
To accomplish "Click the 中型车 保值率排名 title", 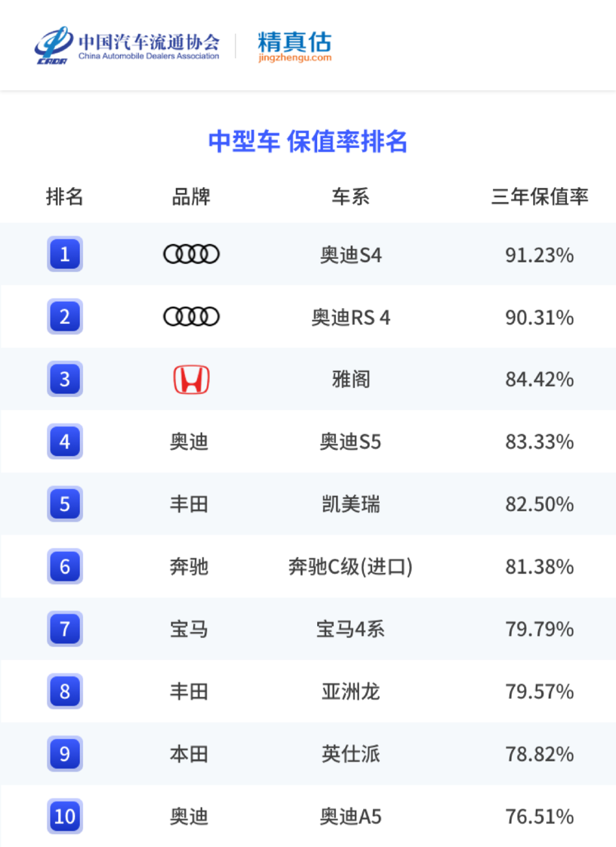I will click(307, 142).
